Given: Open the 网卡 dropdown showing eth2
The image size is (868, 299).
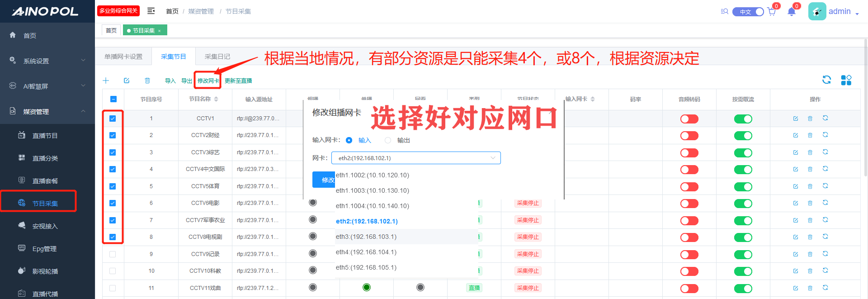Looking at the screenshot, I should [x=415, y=158].
